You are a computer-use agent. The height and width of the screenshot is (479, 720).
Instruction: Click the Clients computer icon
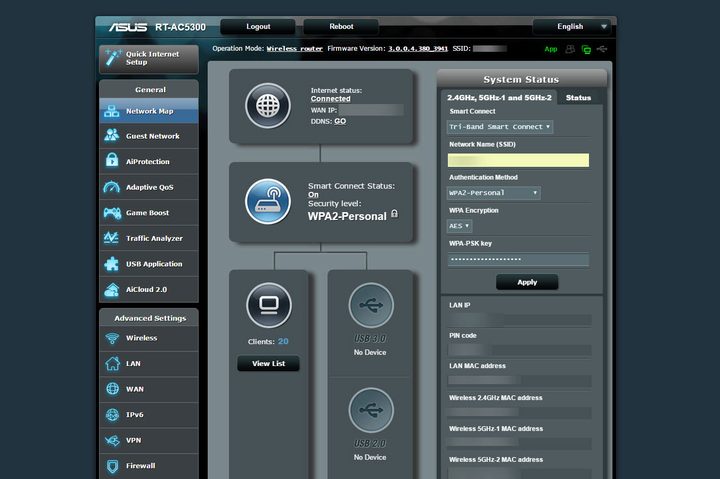pyautogui.click(x=269, y=305)
